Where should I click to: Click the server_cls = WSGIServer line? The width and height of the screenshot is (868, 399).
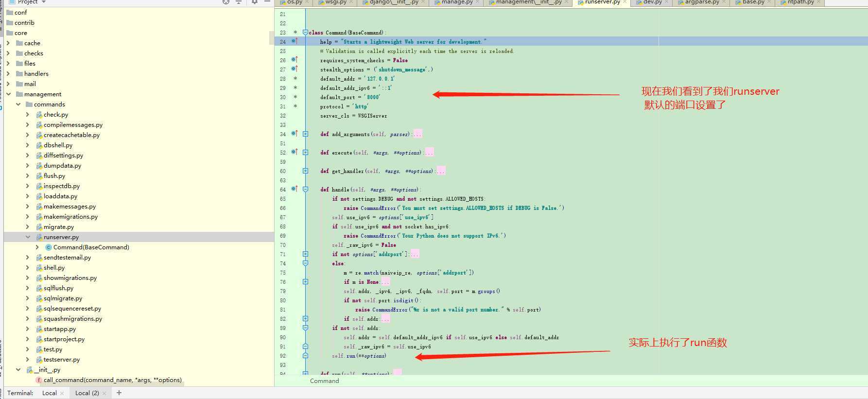pyautogui.click(x=353, y=116)
